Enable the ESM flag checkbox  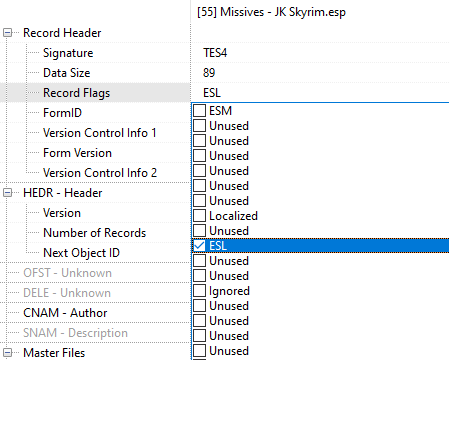[199, 111]
